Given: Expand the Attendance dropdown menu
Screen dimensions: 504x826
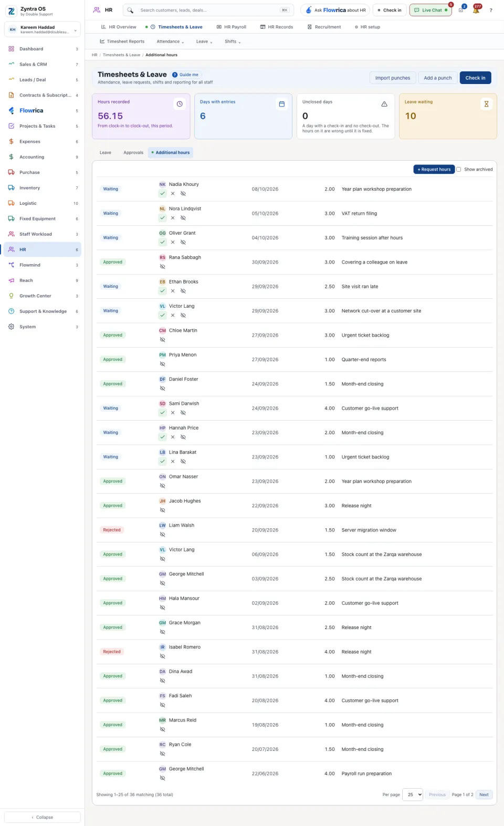Looking at the screenshot, I should [x=171, y=41].
